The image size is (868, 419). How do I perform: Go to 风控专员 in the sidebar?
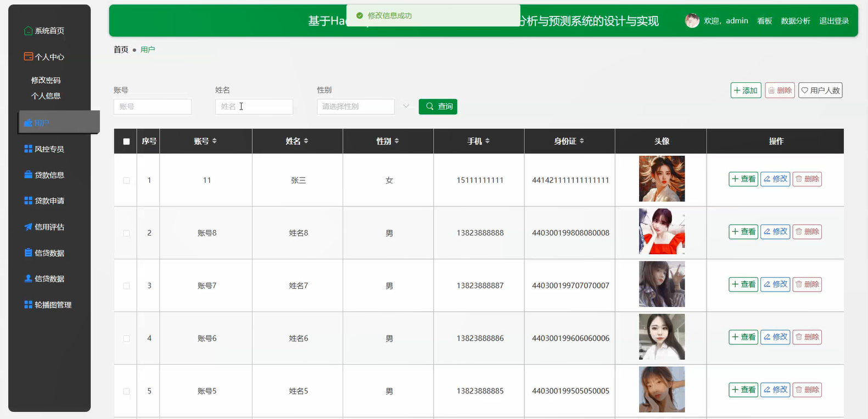coord(49,149)
